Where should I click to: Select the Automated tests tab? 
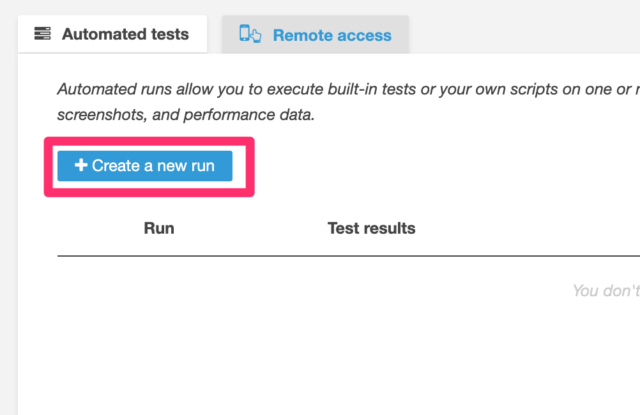pyautogui.click(x=112, y=34)
